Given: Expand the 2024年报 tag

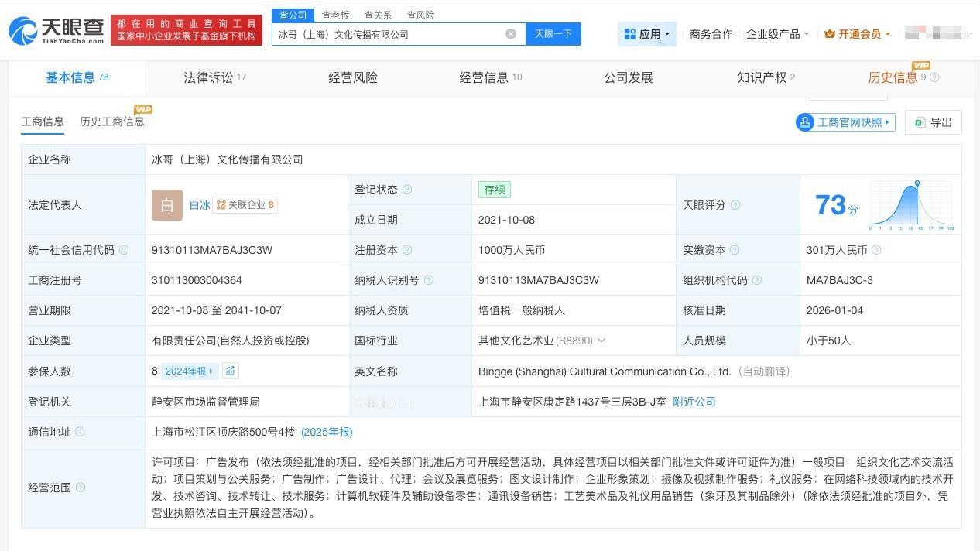Looking at the screenshot, I should [x=189, y=371].
